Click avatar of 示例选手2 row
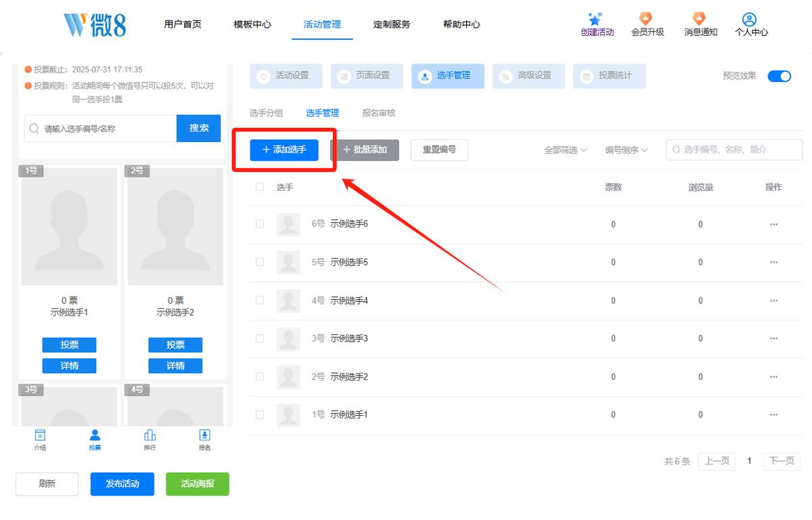 (289, 376)
